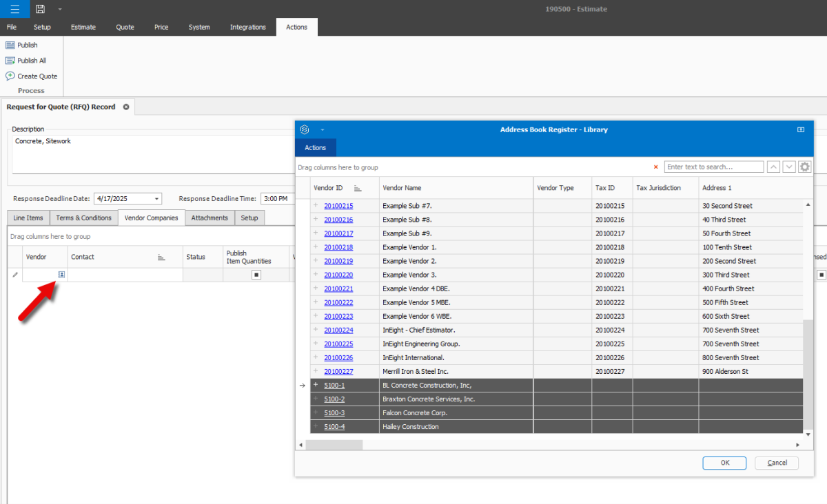This screenshot has width=827, height=504.
Task: Expand the row for vendor 5100-1
Action: point(316,385)
